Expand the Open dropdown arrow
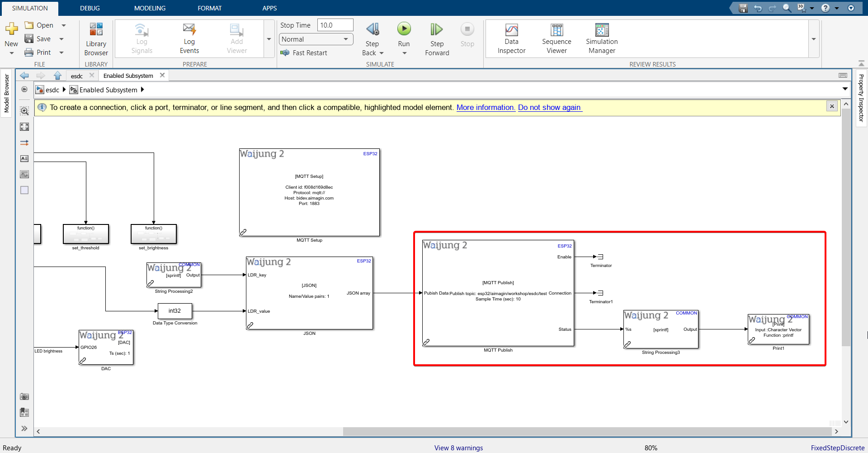 (x=64, y=25)
